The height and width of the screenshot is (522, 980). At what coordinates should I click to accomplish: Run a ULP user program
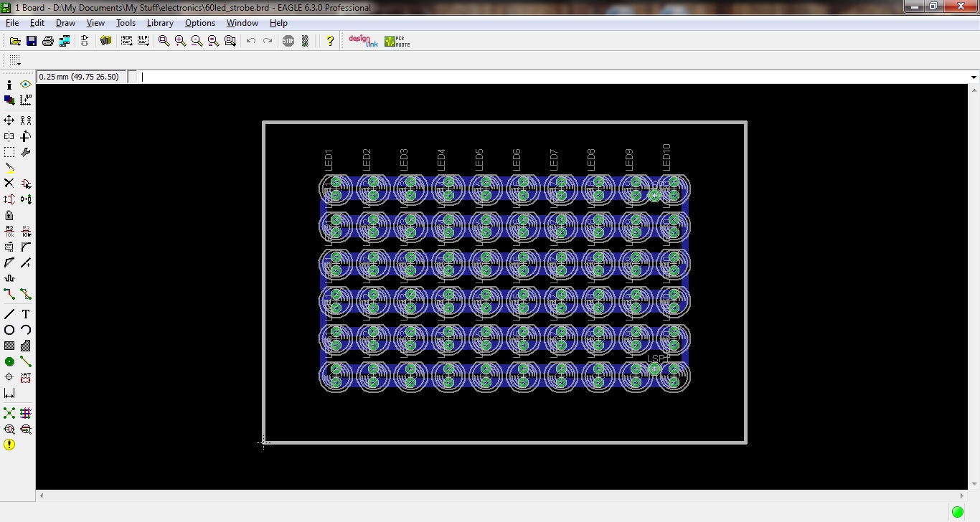point(142,41)
